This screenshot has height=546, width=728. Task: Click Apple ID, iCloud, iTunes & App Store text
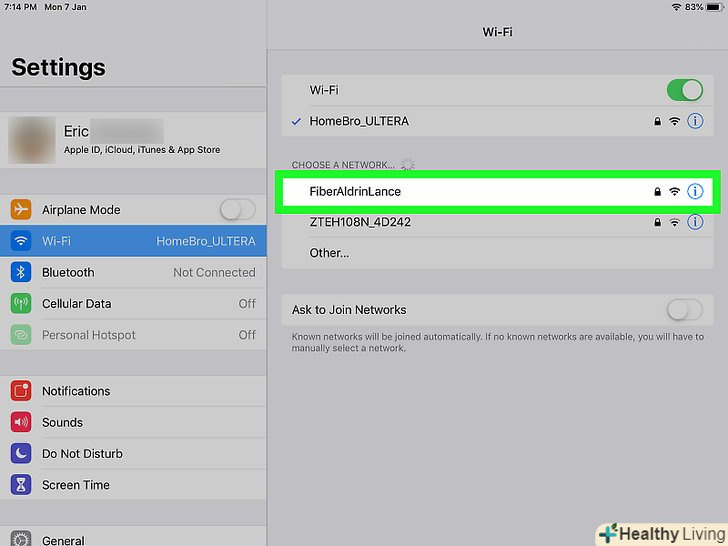tap(142, 150)
